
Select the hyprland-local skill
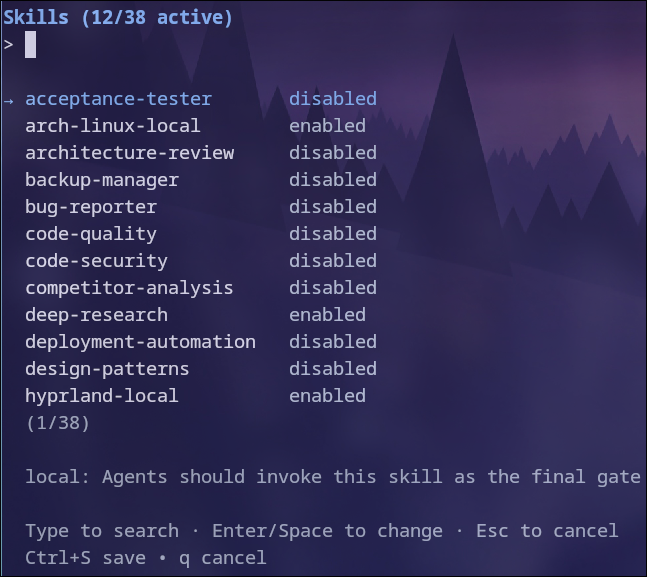pos(102,396)
